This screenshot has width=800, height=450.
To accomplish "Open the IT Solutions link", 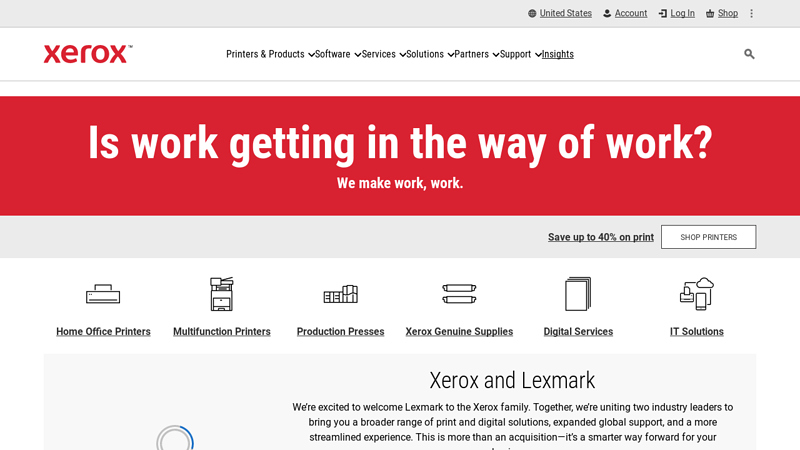I will coord(697,332).
